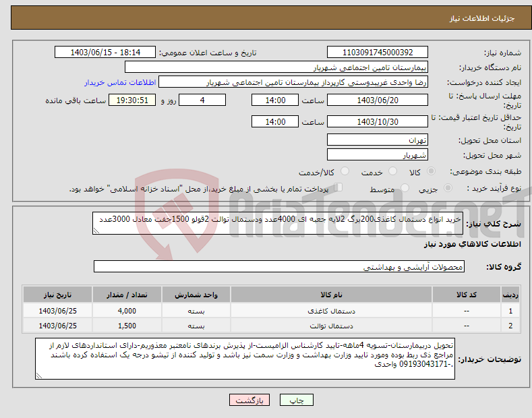The width and height of the screenshot is (532, 418).
Task: Click the need number field 1103091745000392
Action: [x=378, y=53]
